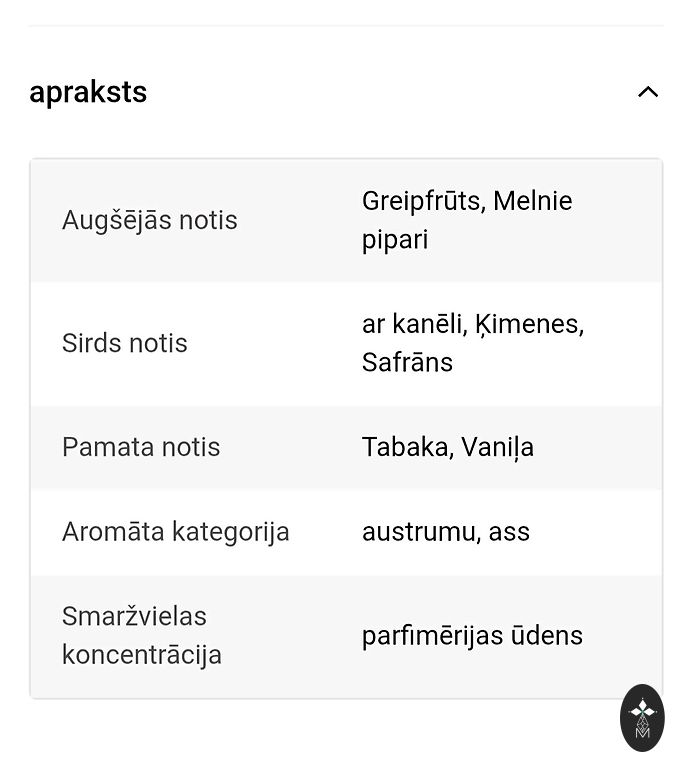The width and height of the screenshot is (681, 768).
Task: Select the Sirds notis label
Action: [x=125, y=343]
